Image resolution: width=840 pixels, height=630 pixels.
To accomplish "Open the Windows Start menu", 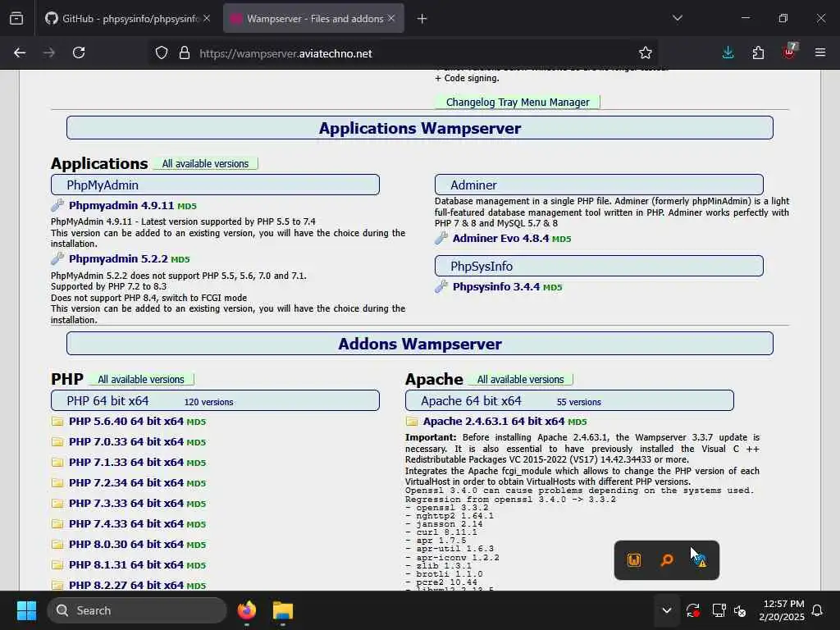I will (x=26, y=610).
